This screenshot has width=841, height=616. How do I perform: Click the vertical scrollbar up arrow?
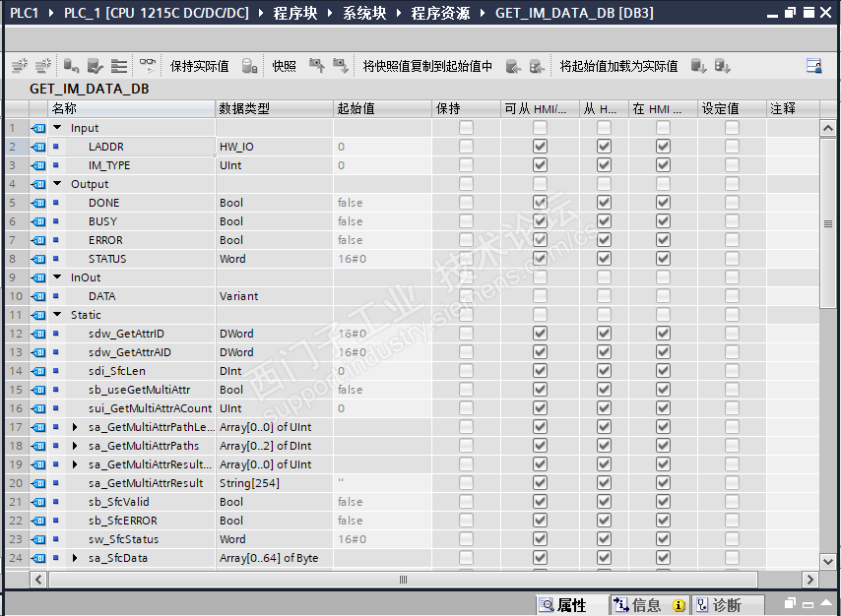[827, 128]
